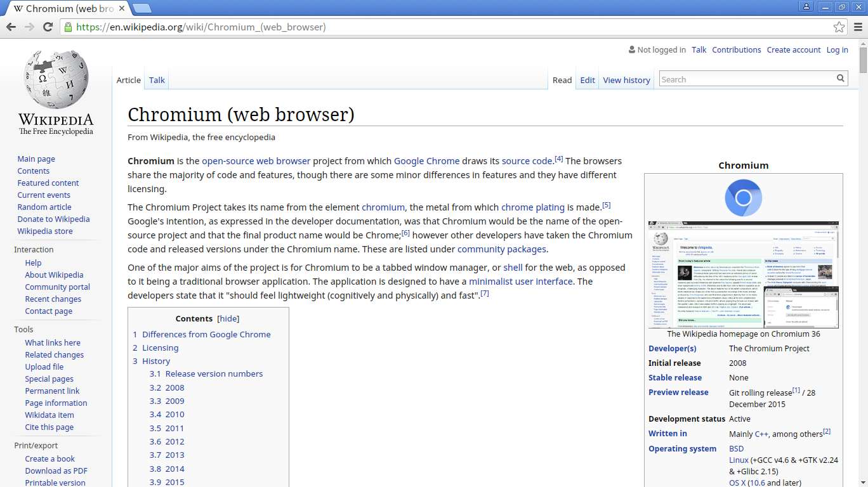Select the Read tab

(x=562, y=80)
